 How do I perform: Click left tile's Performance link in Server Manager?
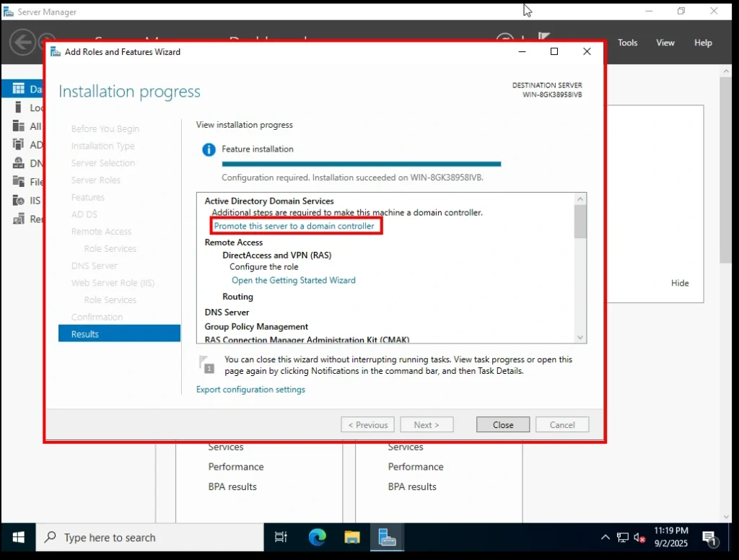tap(236, 467)
